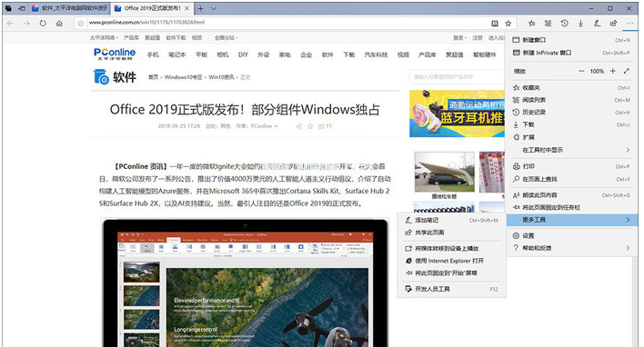Click the Windows10专区 breadcrumb link
The height and width of the screenshot is (347, 644).
click(x=183, y=77)
